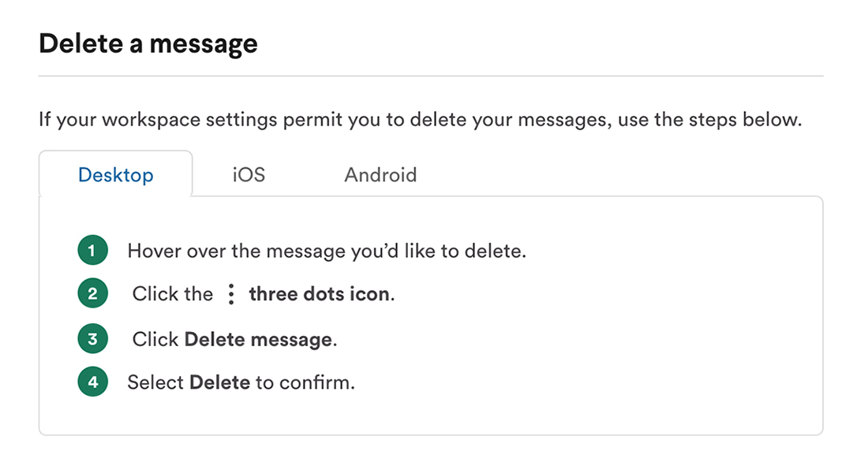Viewport: 868px width, 451px height.
Task: Click the green step 1 circle
Action: [92, 250]
